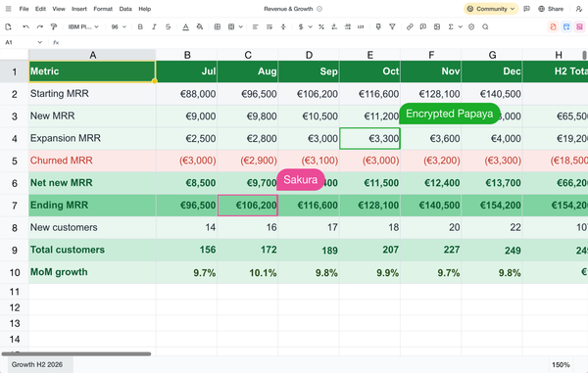Viewport: 588px width, 373px height.
Task: Open the View menu
Action: tap(59, 9)
